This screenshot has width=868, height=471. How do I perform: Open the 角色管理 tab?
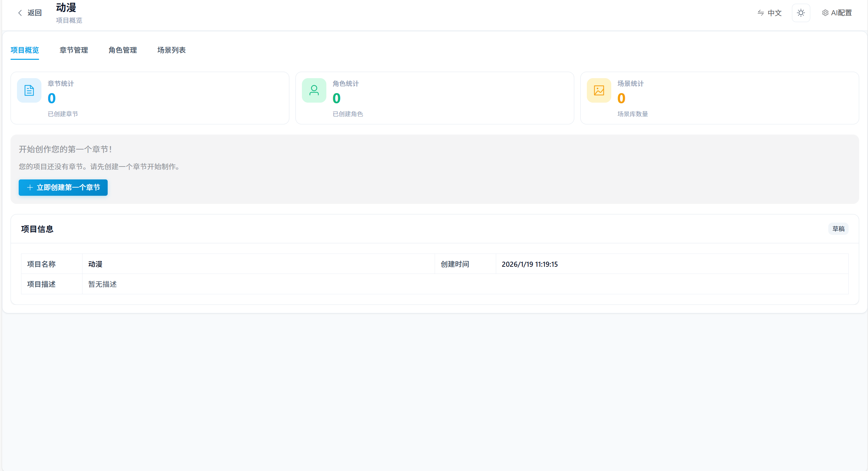[123, 50]
